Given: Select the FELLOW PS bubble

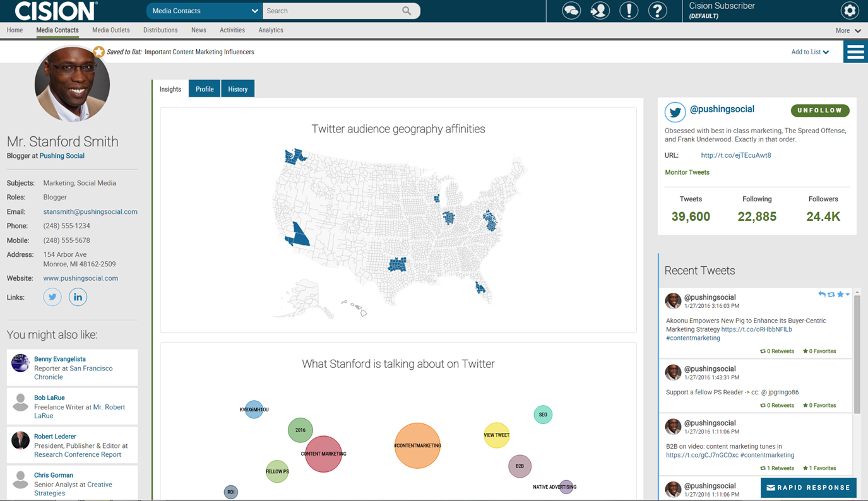Looking at the screenshot, I should coord(277,471).
